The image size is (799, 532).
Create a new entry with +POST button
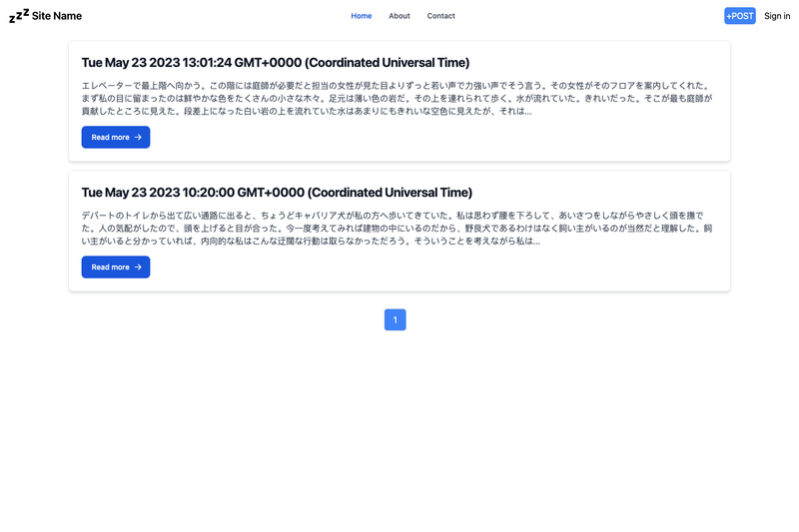[x=740, y=16]
